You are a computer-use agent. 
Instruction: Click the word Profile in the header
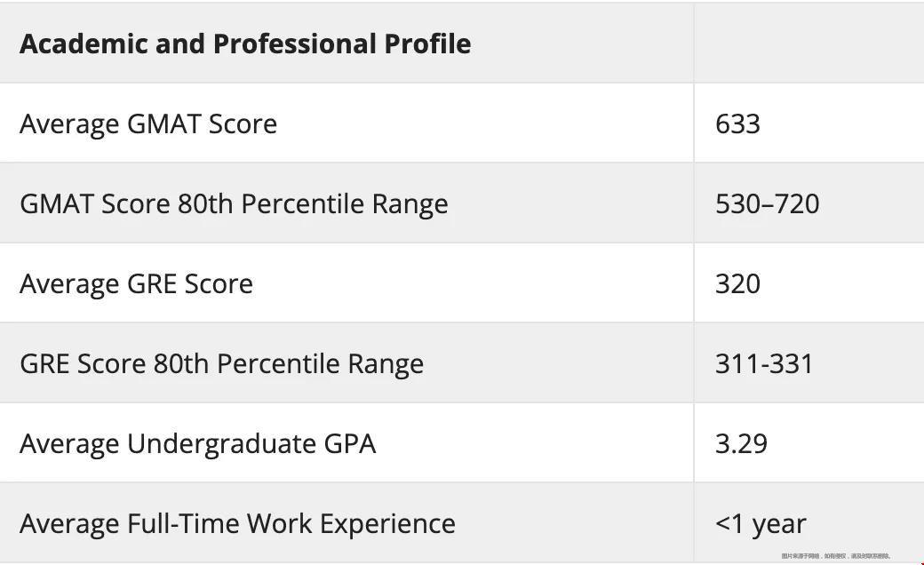[x=428, y=44]
